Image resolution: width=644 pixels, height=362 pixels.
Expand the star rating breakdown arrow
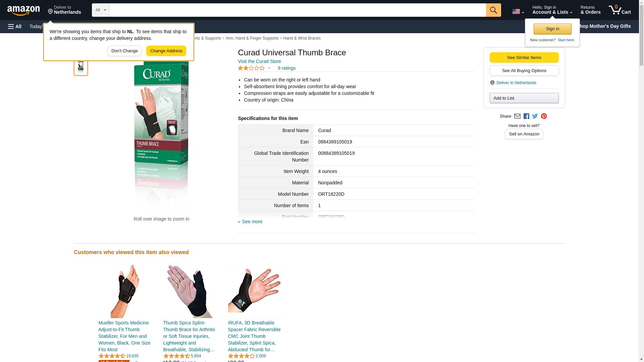pyautogui.click(x=269, y=68)
